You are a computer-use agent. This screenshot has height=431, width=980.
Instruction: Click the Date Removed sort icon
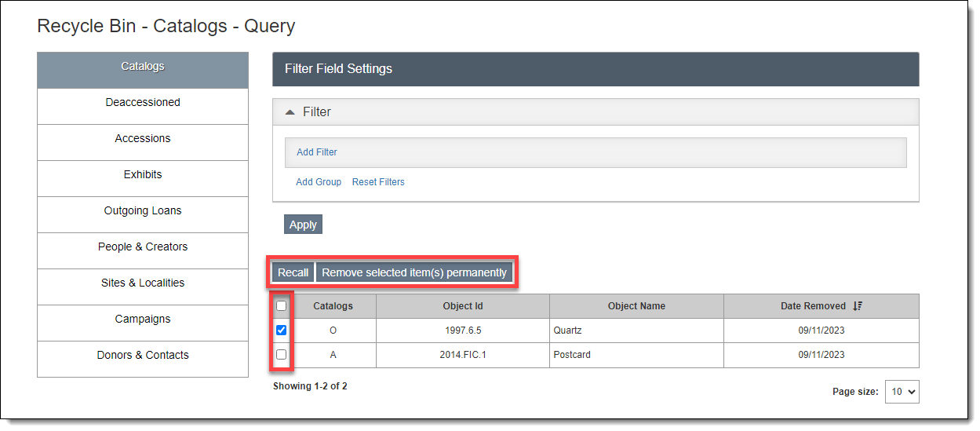pos(858,306)
